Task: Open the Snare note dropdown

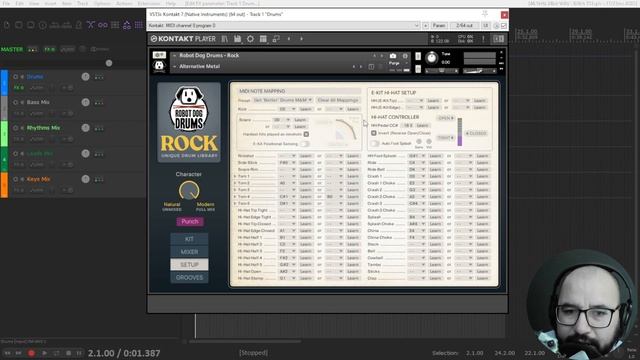Action: pyautogui.click(x=282, y=120)
